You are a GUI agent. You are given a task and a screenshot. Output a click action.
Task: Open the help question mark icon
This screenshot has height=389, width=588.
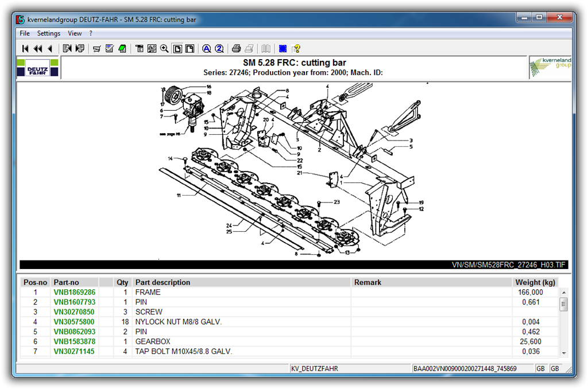[296, 48]
